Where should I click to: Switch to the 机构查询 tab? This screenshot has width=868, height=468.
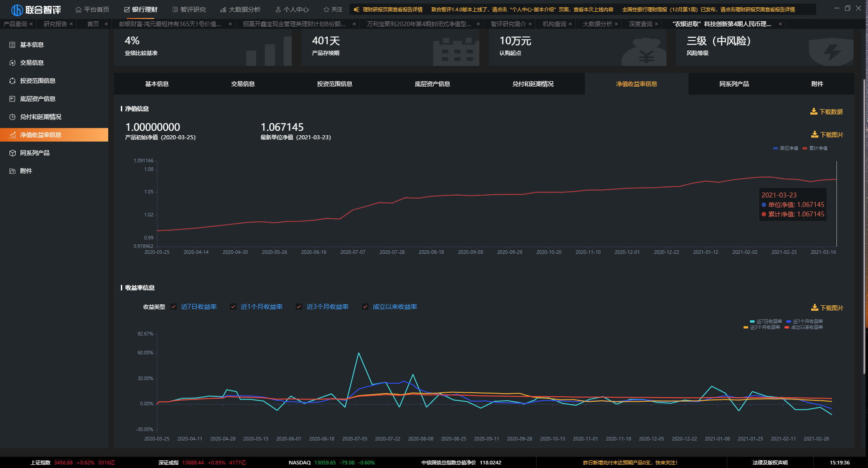pos(554,24)
